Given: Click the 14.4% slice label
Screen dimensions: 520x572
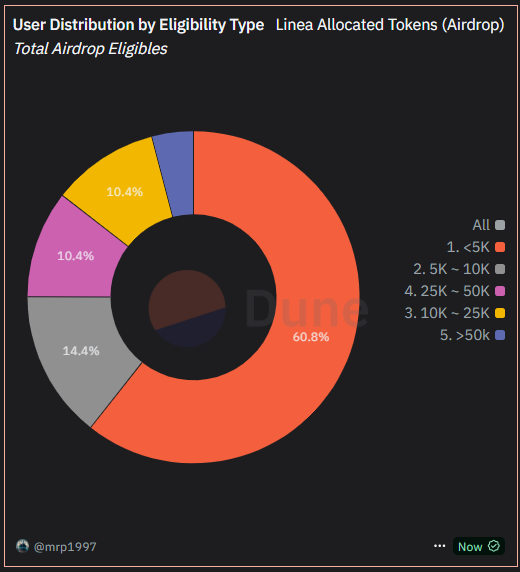Looking at the screenshot, I should coord(81,351).
